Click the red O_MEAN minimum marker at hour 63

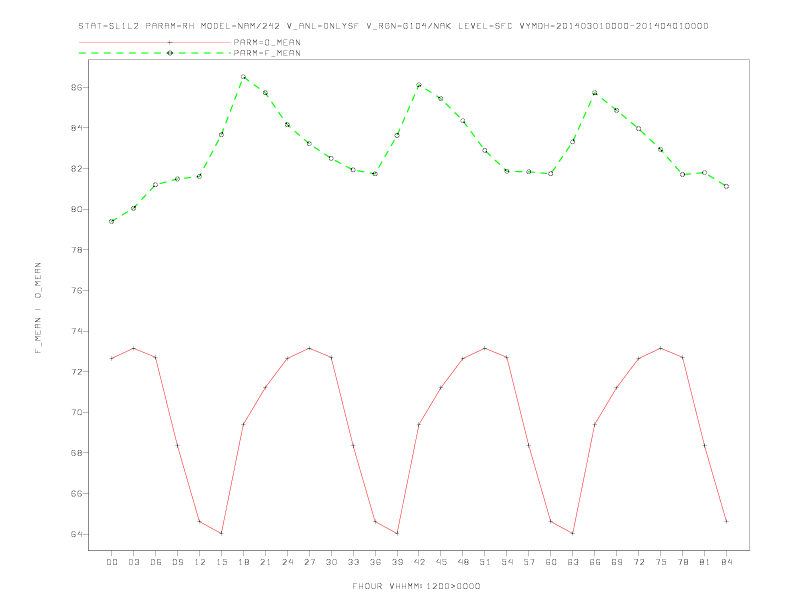(572, 533)
